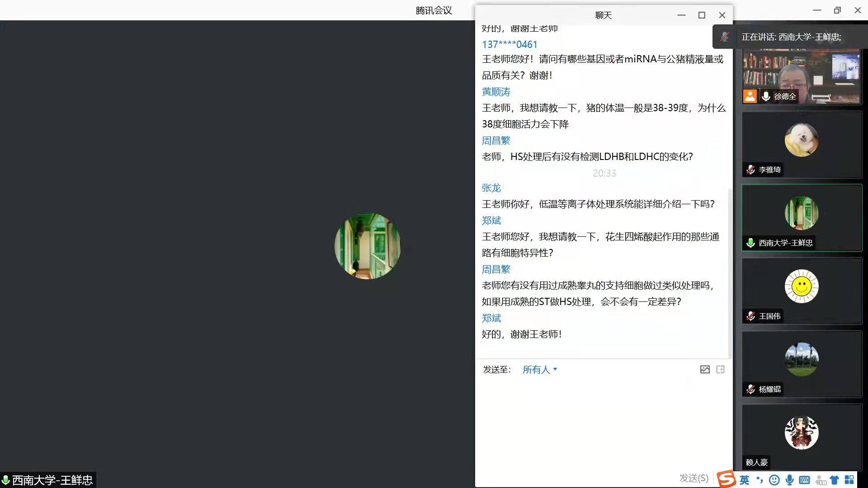Click muted mic icon in speaking banner
Viewport: 868px width, 488px height.
725,37
